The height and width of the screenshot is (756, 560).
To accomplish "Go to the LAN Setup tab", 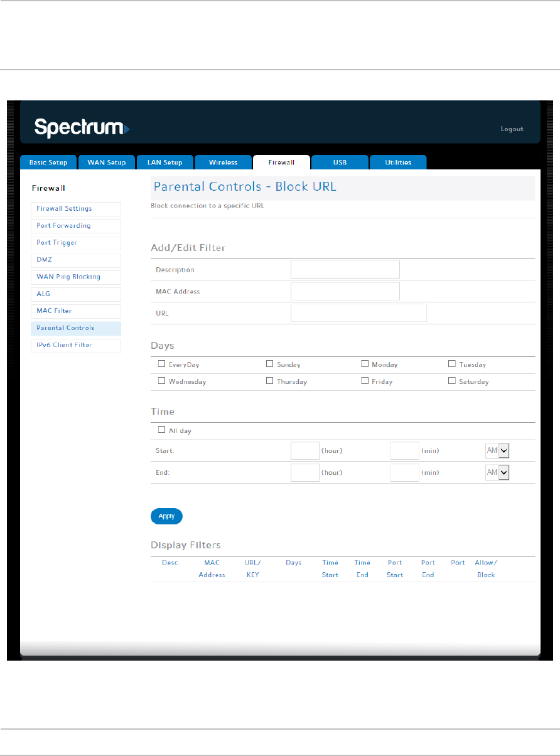I will tap(164, 162).
